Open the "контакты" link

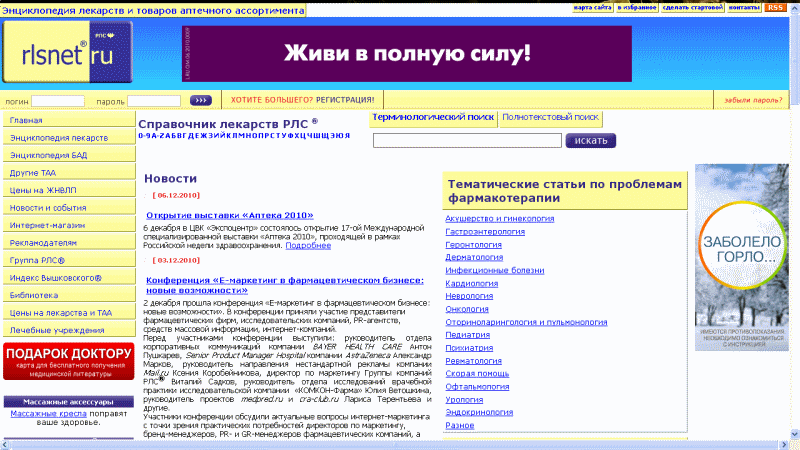(744, 8)
